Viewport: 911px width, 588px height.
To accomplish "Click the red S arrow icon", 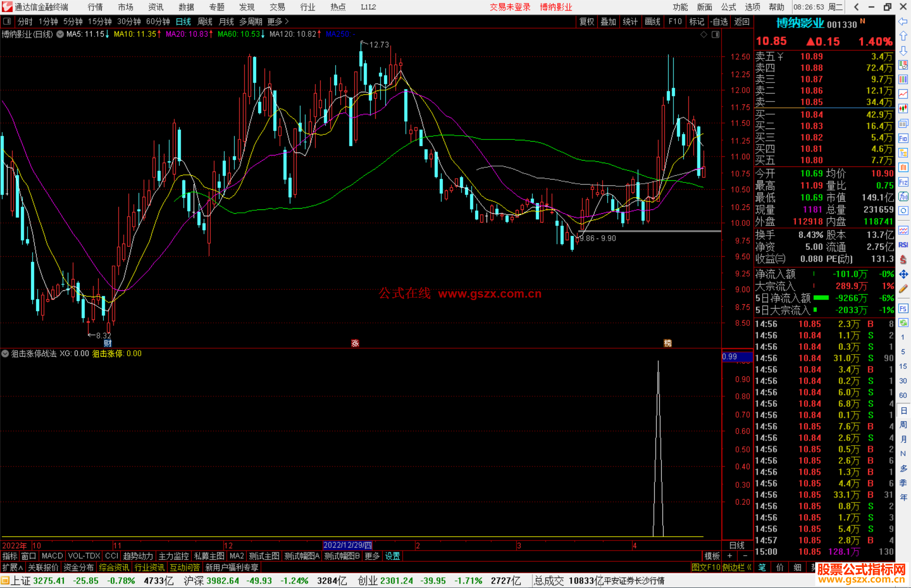I will coord(903,260).
